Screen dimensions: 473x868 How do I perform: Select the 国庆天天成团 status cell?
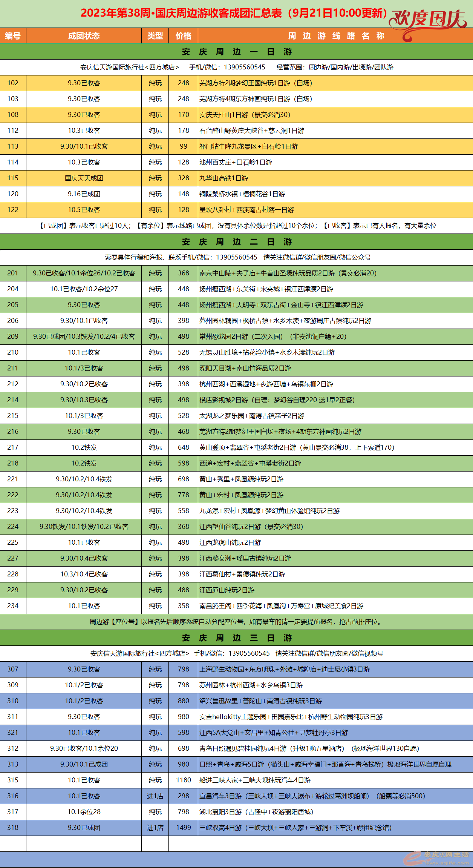[84, 178]
